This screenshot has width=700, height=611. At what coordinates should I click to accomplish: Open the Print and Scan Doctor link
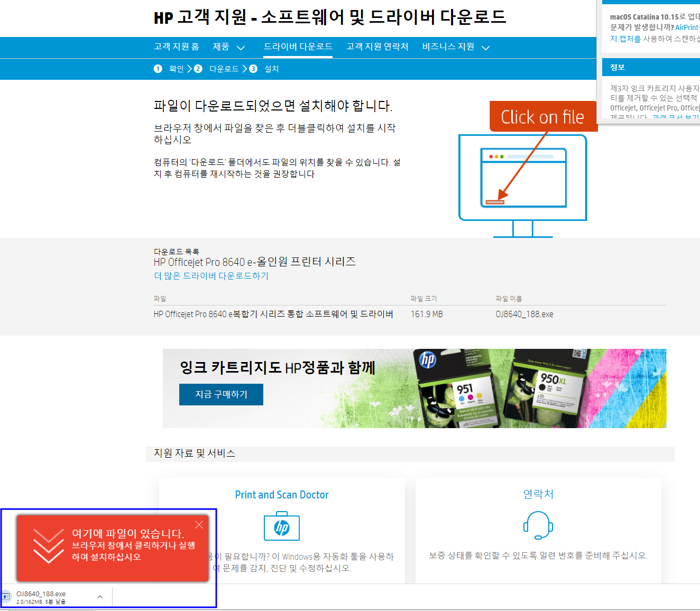(282, 495)
